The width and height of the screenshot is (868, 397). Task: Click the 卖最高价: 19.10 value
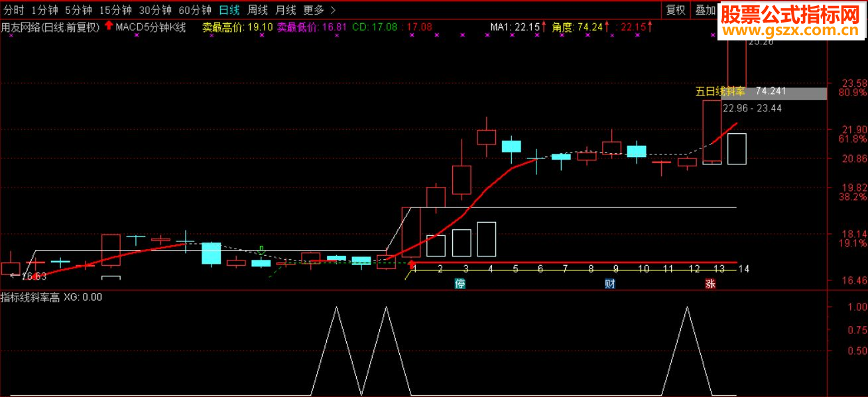[x=237, y=27]
